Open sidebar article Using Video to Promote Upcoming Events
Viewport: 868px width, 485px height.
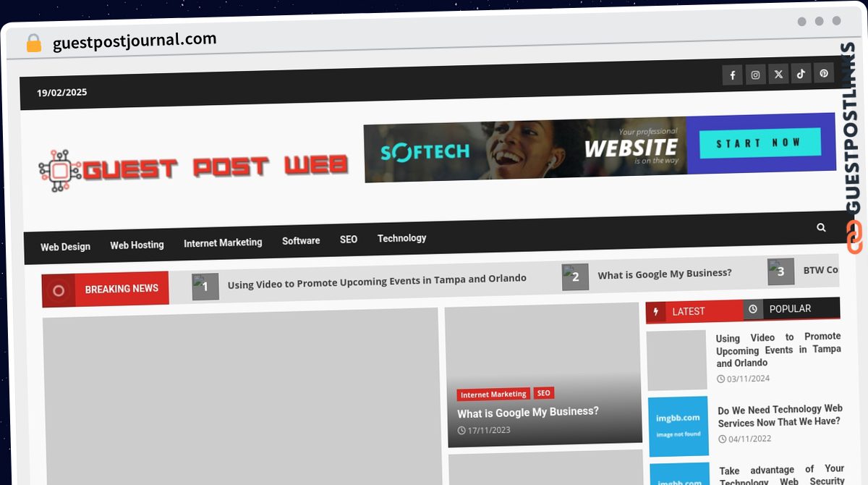(x=778, y=350)
